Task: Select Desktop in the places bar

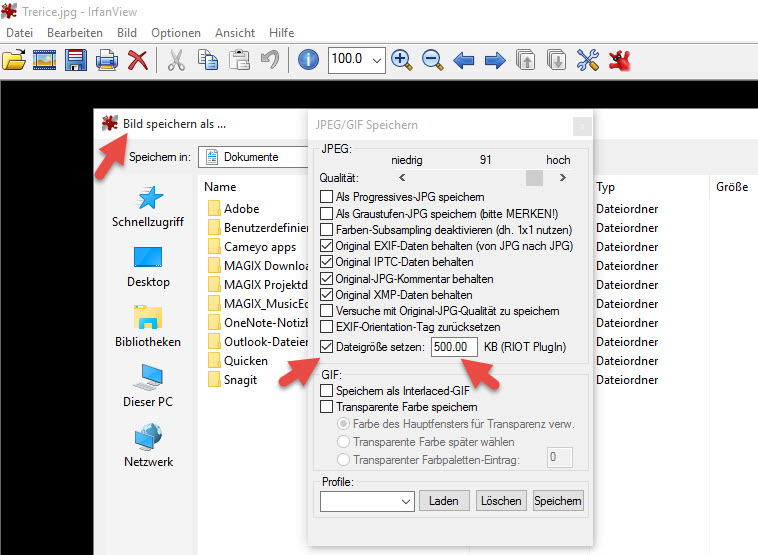Action: (x=148, y=267)
